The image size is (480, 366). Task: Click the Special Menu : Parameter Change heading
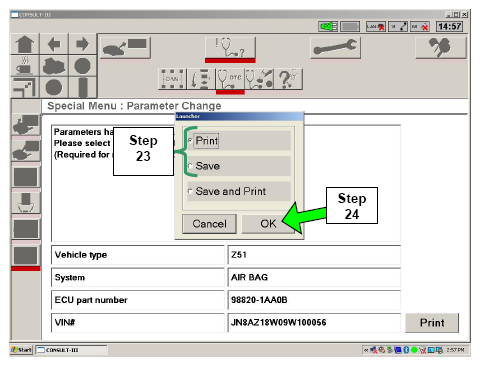[134, 106]
